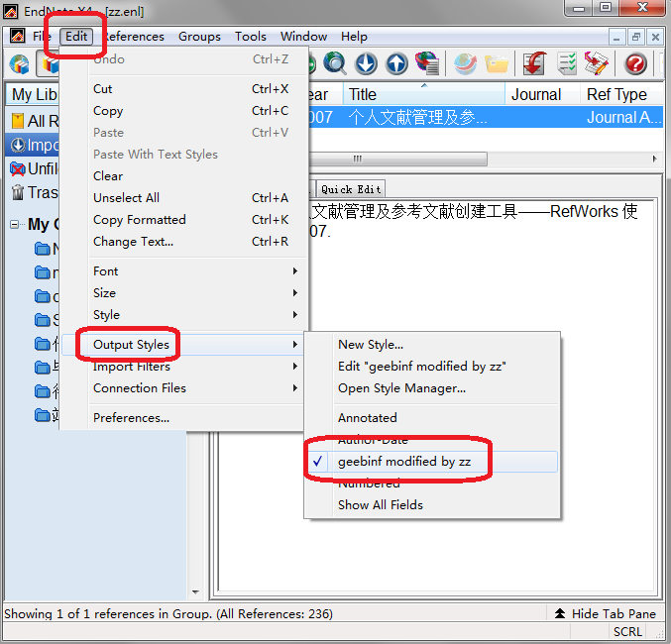
Task: Click the Import down-arrow toolbar icon
Action: point(367,63)
